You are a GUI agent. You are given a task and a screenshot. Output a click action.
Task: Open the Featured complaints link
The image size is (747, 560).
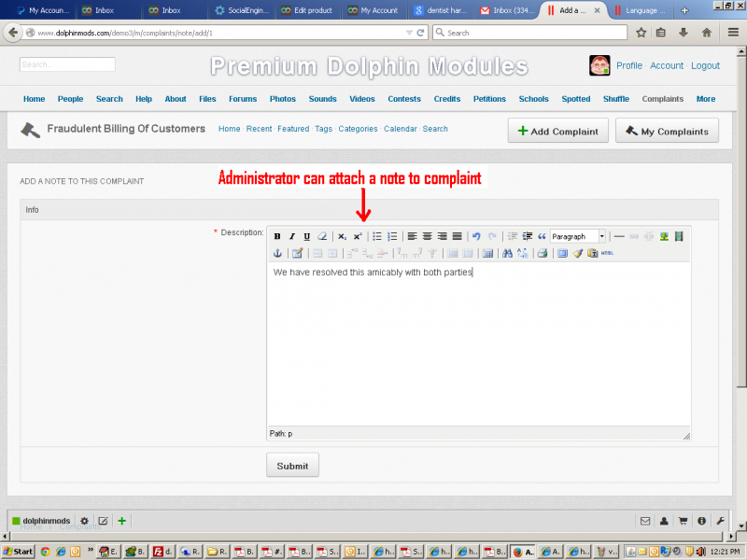pyautogui.click(x=293, y=129)
